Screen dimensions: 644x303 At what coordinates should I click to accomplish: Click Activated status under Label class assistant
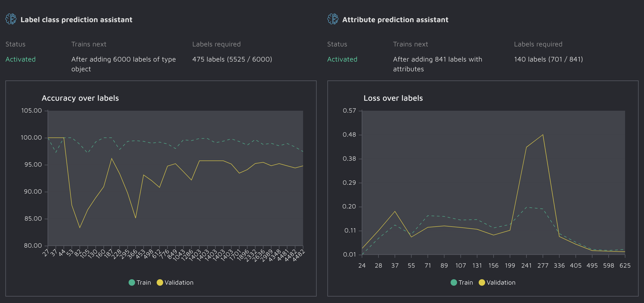pyautogui.click(x=21, y=59)
